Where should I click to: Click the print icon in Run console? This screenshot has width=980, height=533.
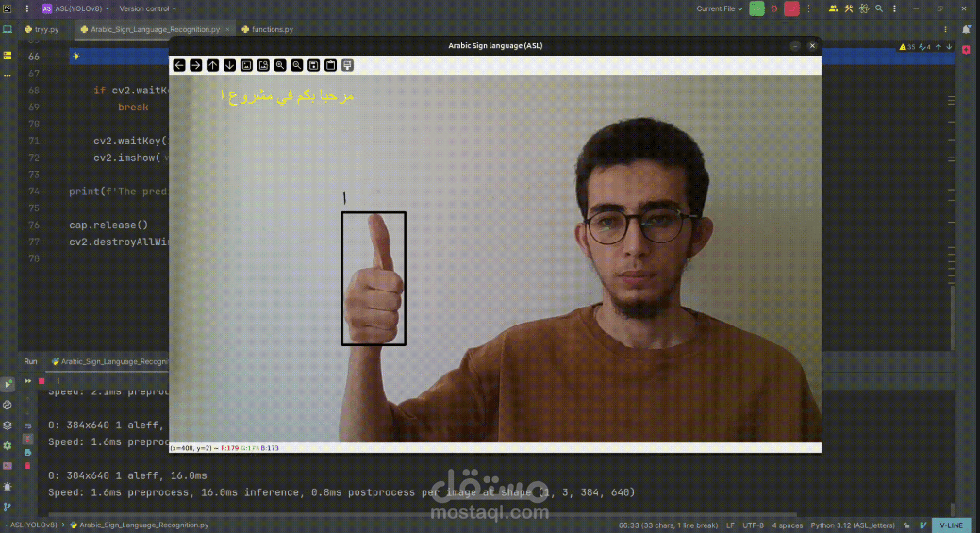pos(27,453)
